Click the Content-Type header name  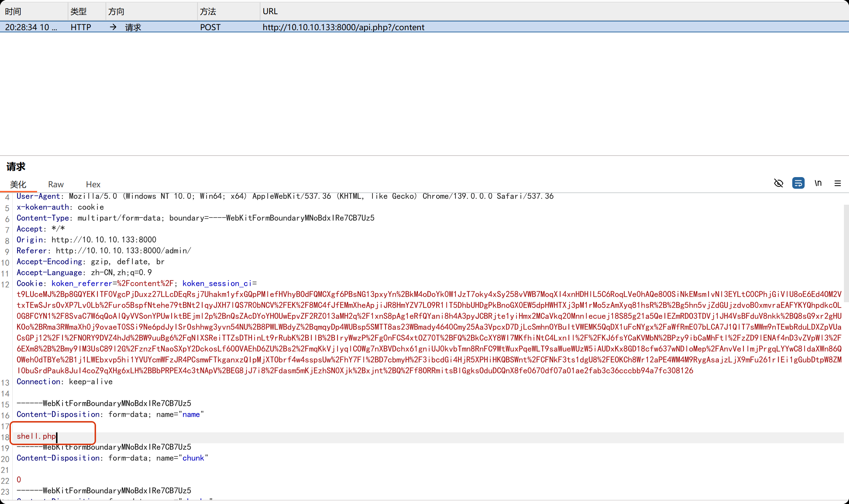43,218
